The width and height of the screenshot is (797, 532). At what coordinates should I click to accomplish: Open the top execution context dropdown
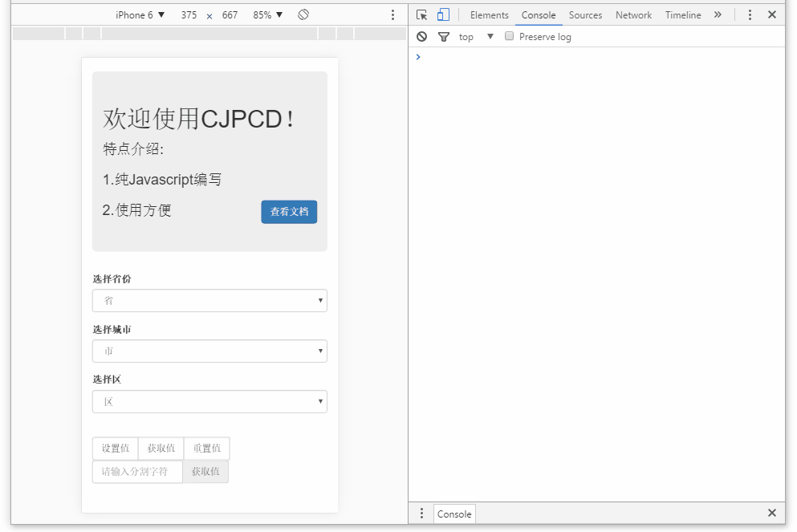coord(476,37)
